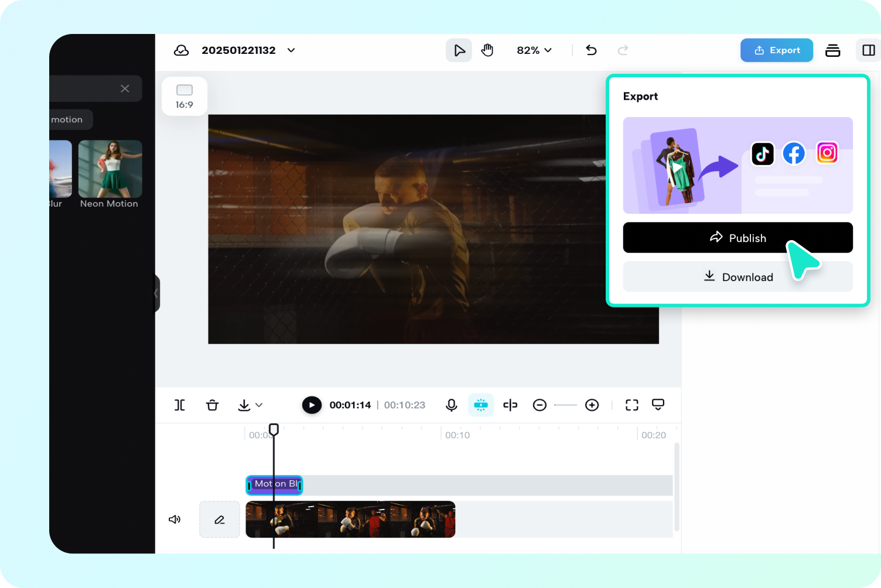Select the Neon Motion effect thumbnail
Image resolution: width=881 pixels, height=588 pixels.
(110, 169)
